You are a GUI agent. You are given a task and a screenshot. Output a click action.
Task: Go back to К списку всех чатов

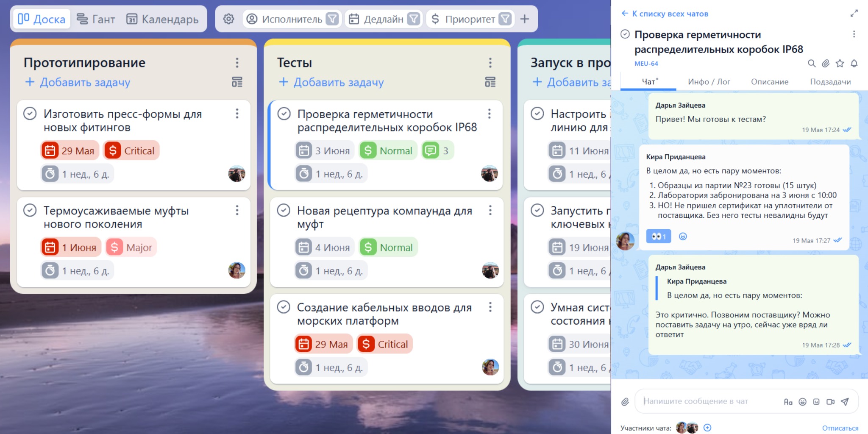point(665,14)
